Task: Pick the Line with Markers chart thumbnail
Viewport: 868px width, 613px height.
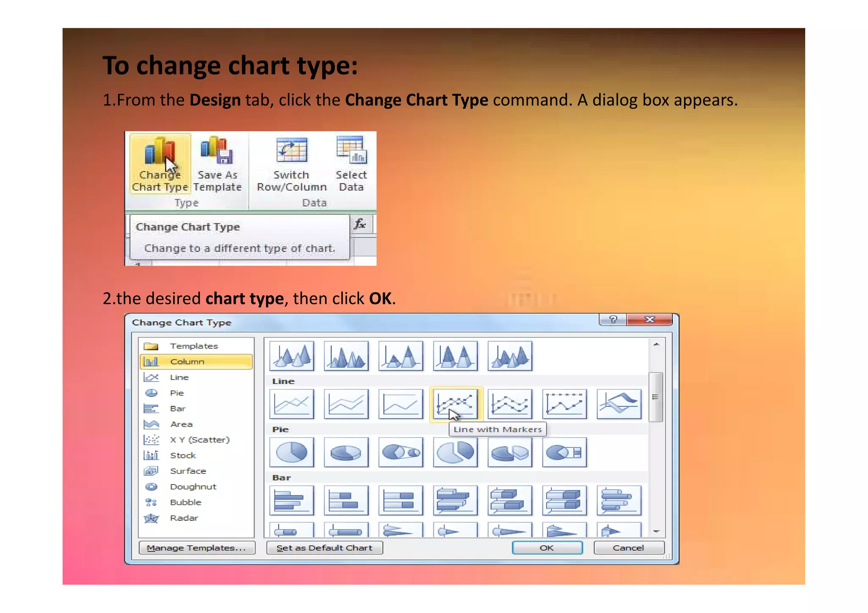Action: click(456, 404)
